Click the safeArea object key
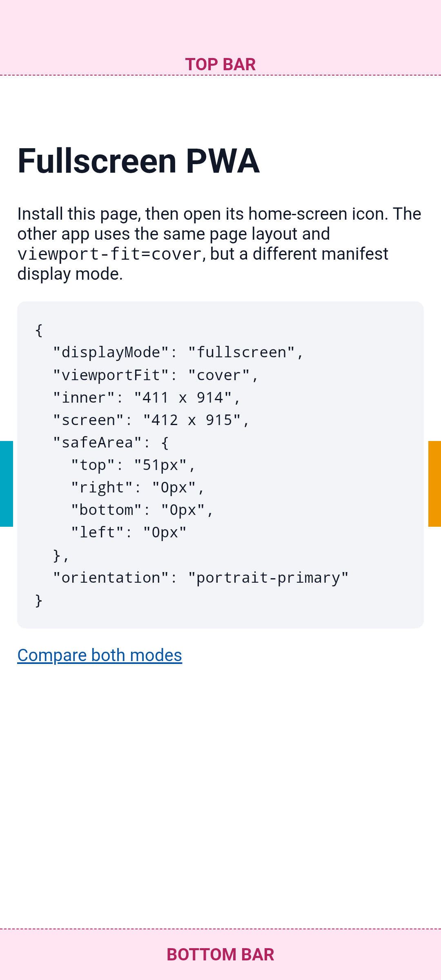The height and width of the screenshot is (980, 441). click(97, 443)
